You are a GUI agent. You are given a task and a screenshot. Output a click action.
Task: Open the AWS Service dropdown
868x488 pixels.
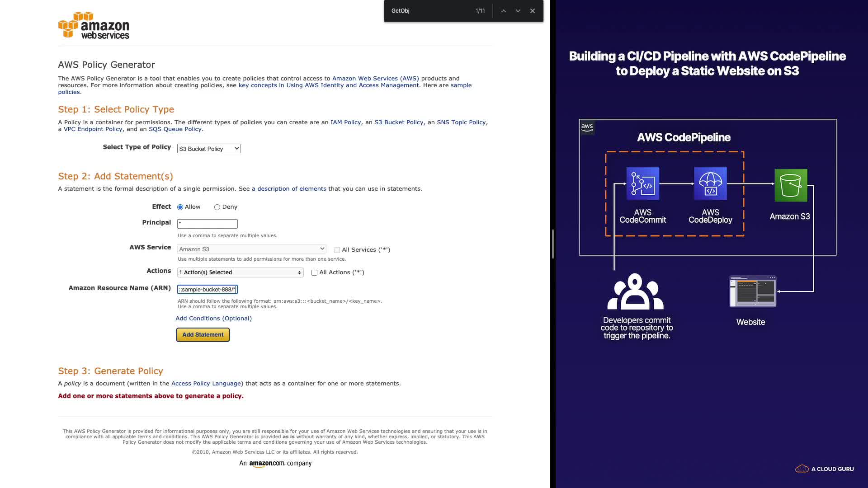[251, 249]
